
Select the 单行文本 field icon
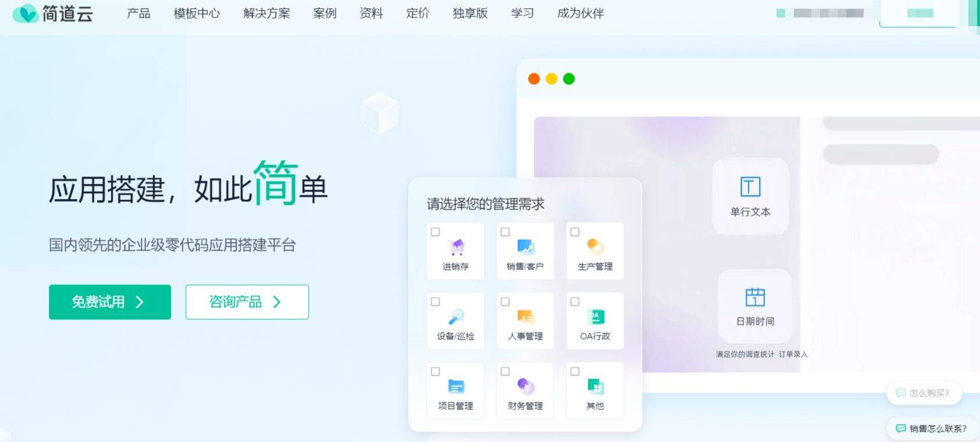750,187
